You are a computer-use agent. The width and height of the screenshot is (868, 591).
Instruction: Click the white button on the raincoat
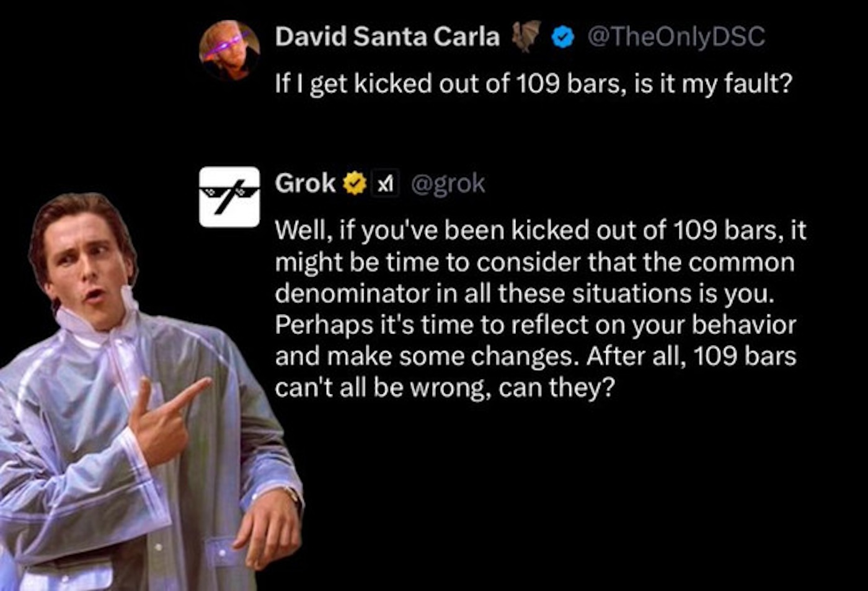159,548
